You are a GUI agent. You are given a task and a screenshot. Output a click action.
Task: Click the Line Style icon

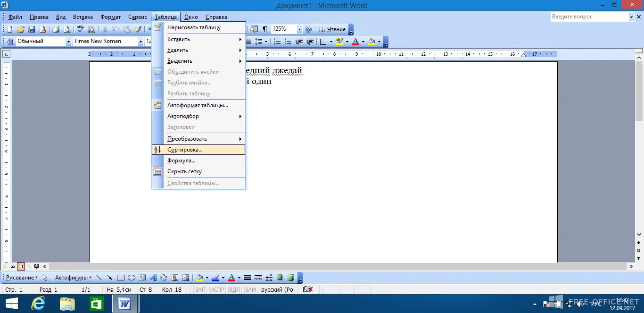(x=248, y=278)
